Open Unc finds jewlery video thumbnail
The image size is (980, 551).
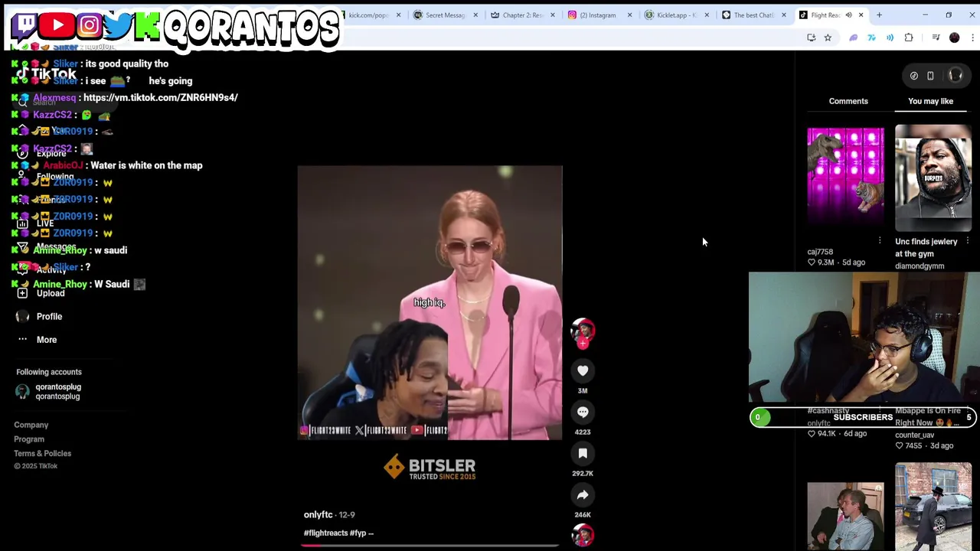933,178
